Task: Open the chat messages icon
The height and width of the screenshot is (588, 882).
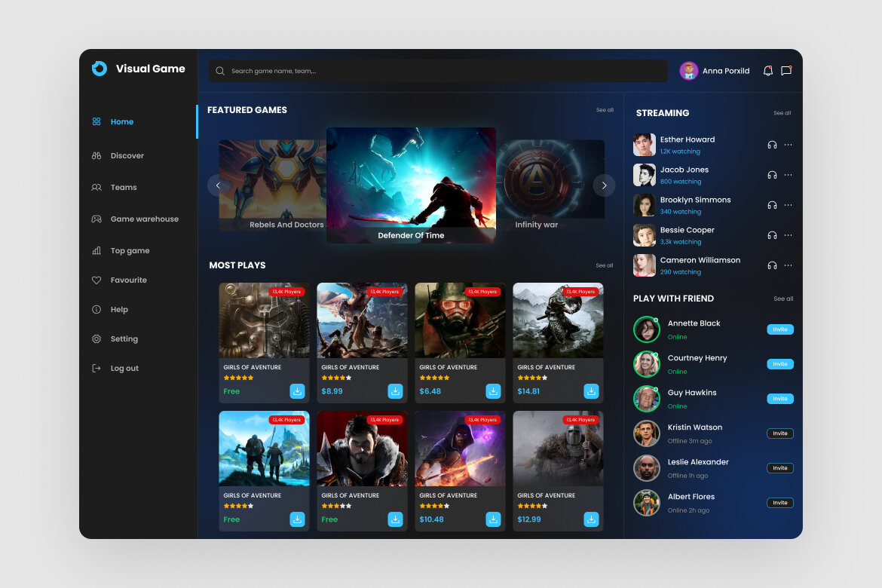Action: click(x=786, y=70)
